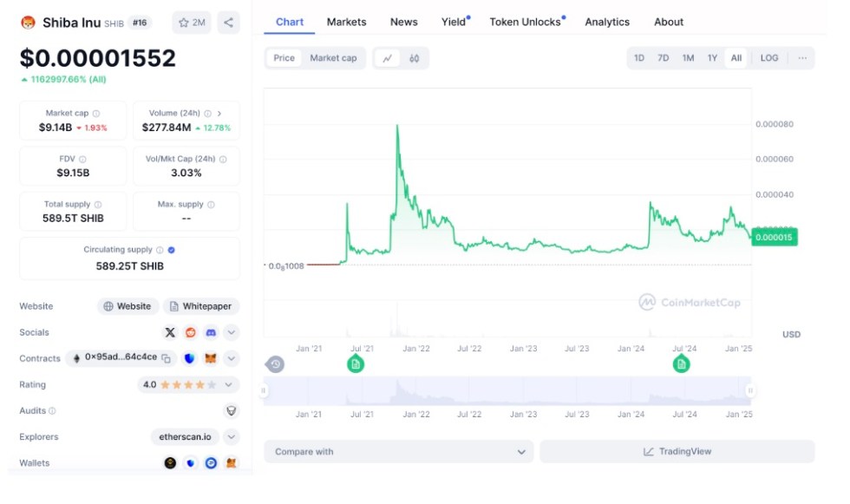Click the right handle of range slider
This screenshot has width=850, height=504.
pyautogui.click(x=750, y=390)
